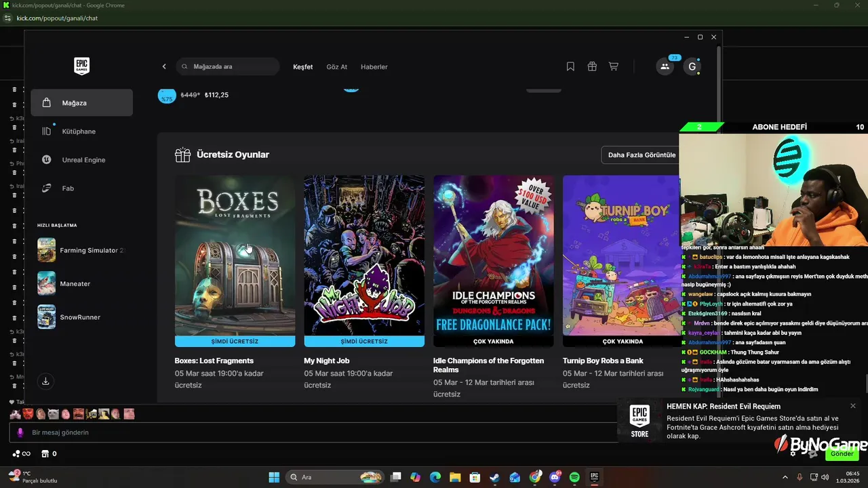Open Microsoft Edge from the taskbar
This screenshot has width=868, height=488.
coord(435,477)
